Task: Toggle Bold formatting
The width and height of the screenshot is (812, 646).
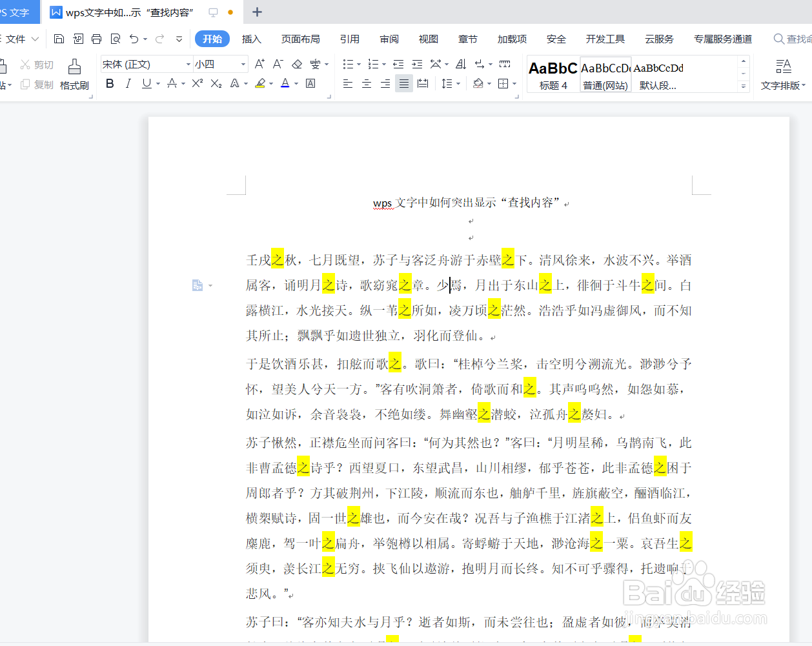Action: [x=110, y=83]
